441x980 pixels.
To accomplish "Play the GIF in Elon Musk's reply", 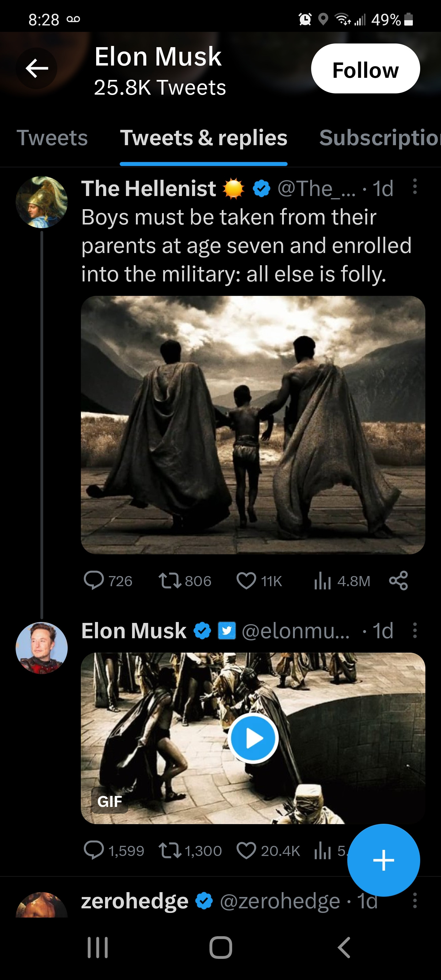I will (253, 738).
